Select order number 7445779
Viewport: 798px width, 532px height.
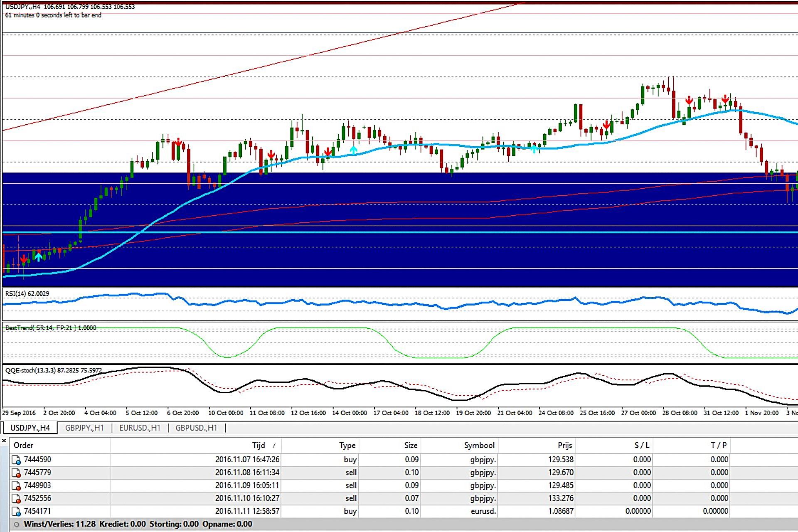coord(37,473)
